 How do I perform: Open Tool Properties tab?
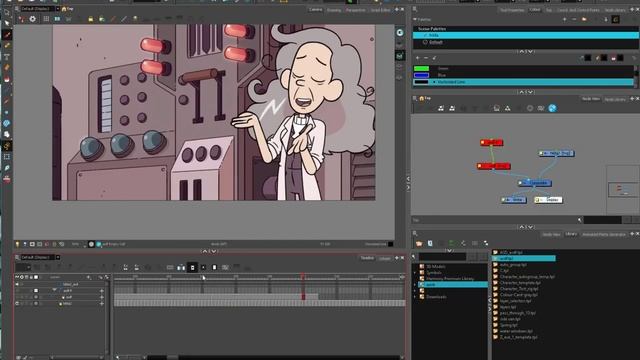[512, 9]
